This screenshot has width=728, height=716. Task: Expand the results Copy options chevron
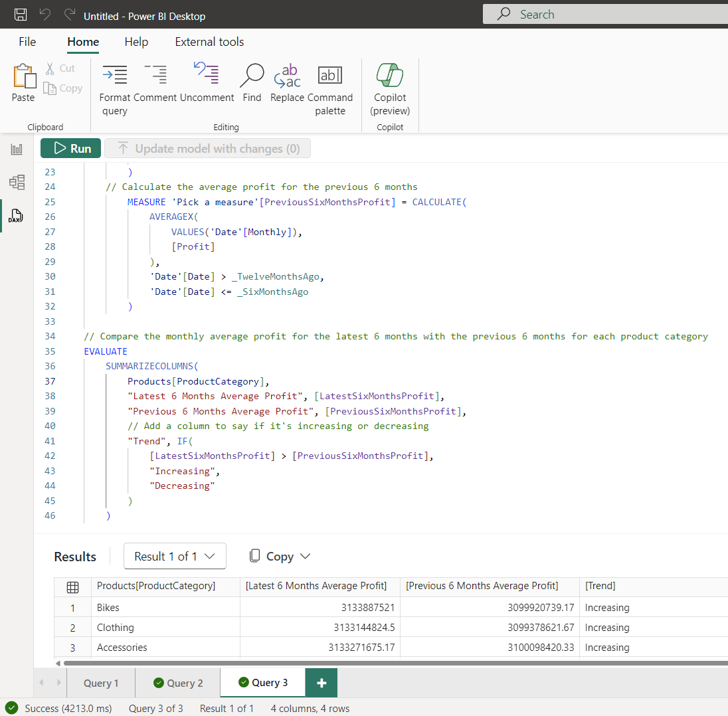click(305, 556)
